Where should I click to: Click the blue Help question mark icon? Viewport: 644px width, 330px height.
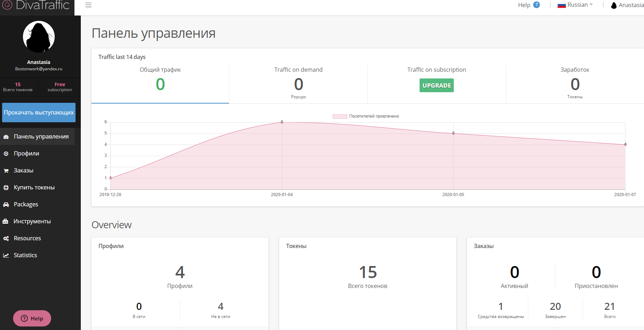(536, 5)
